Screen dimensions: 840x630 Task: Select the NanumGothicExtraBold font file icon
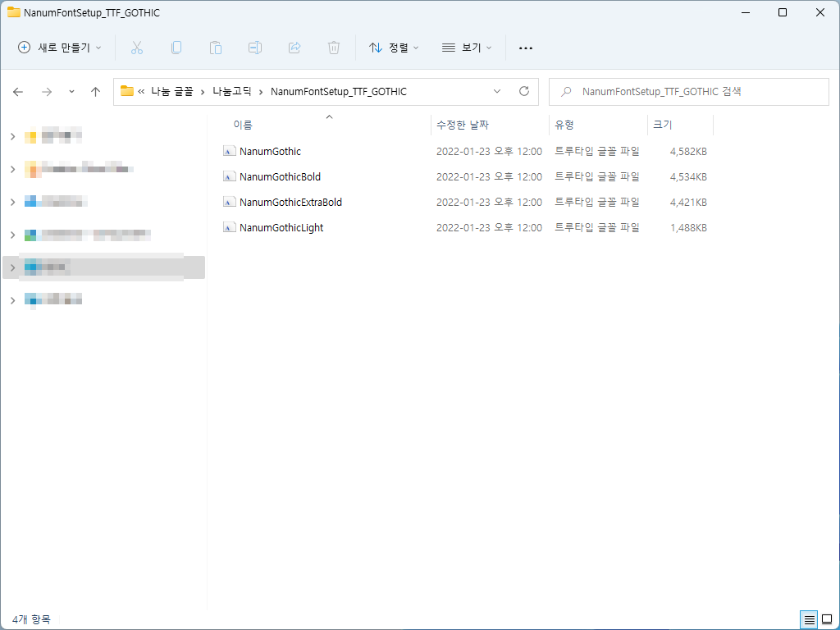[x=230, y=202]
